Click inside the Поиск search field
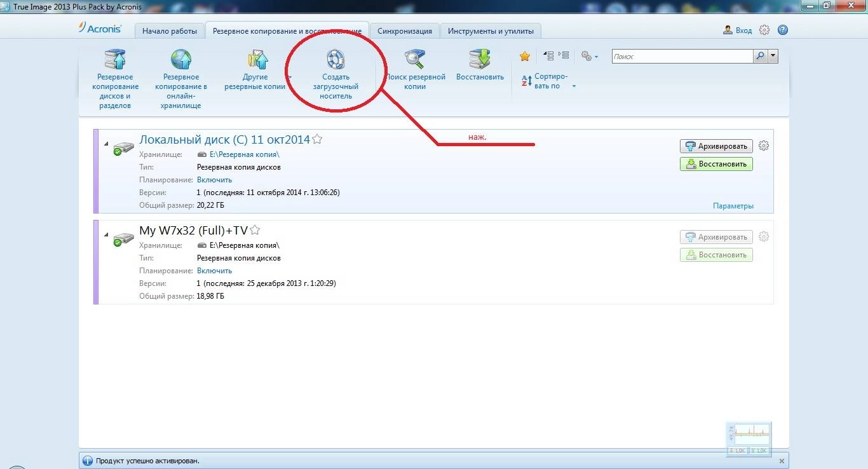The image size is (868, 469). [682, 57]
